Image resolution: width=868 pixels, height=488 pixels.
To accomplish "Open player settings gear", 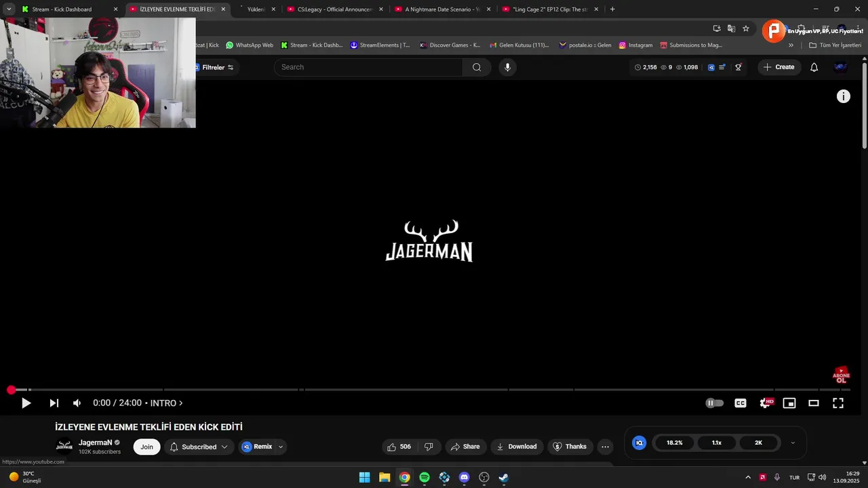I will click(x=766, y=403).
